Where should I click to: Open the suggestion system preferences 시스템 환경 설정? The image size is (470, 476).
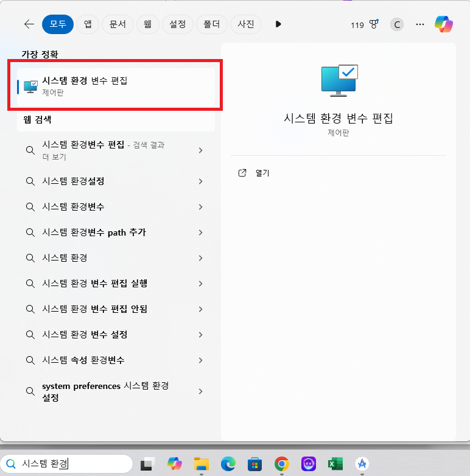click(116, 391)
